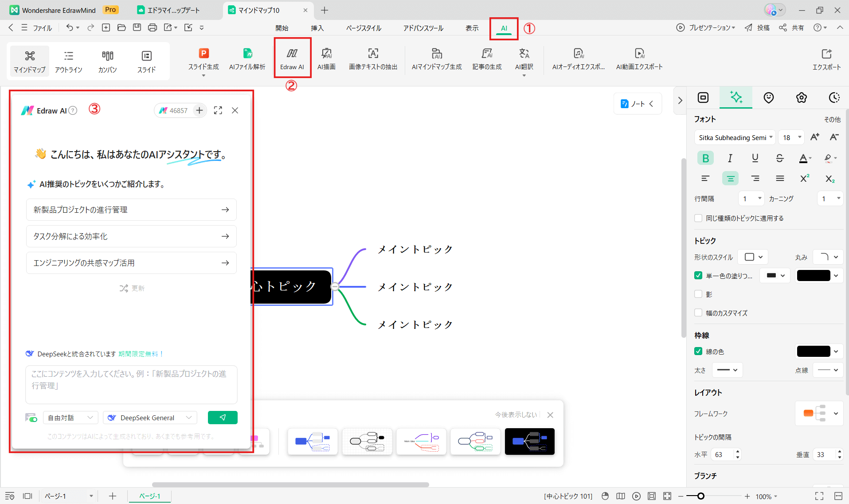This screenshot has width=849, height=504.
Task: Click the AI content input text box
Action: pyautogui.click(x=131, y=384)
